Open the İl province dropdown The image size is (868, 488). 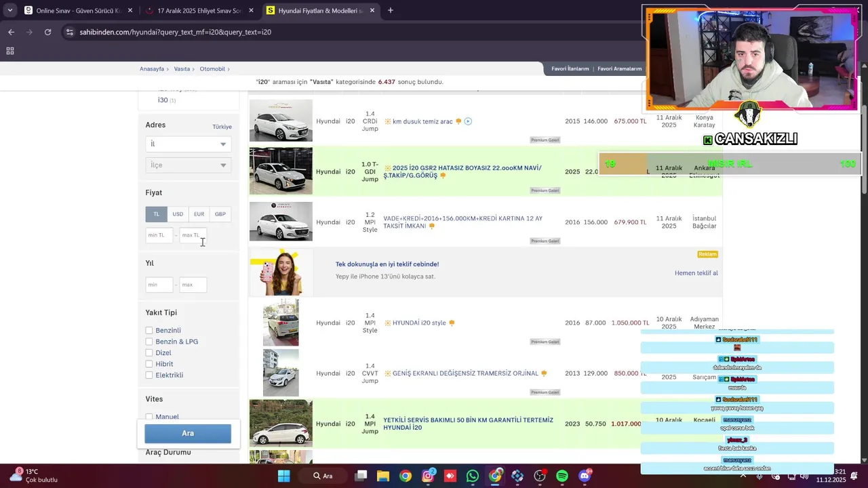coord(188,144)
